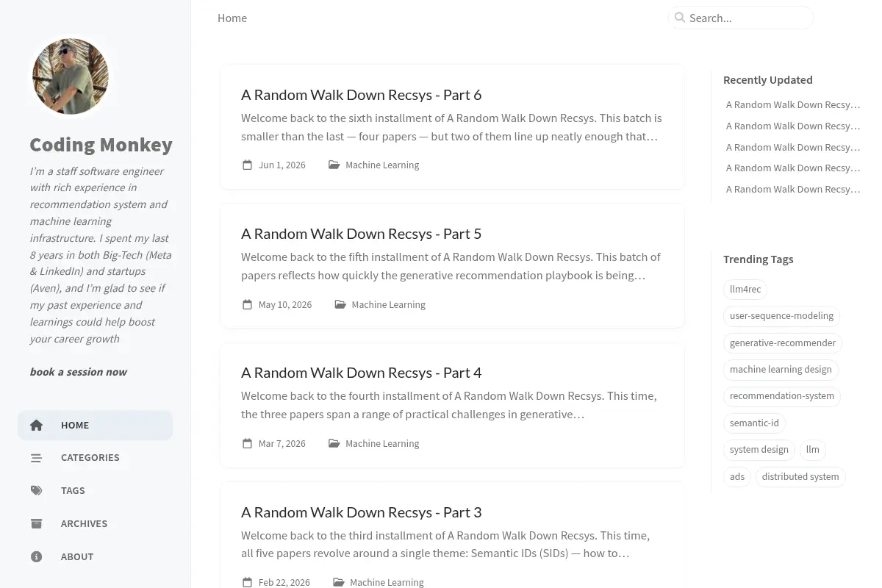Follow the 'book a session now' link
The height and width of the screenshot is (588, 882).
(78, 372)
